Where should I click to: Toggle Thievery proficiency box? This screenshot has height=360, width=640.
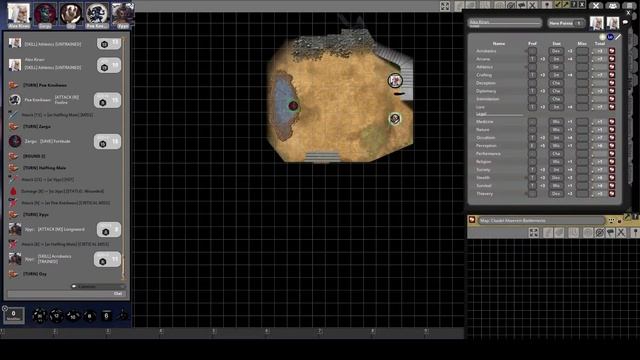coord(532,194)
